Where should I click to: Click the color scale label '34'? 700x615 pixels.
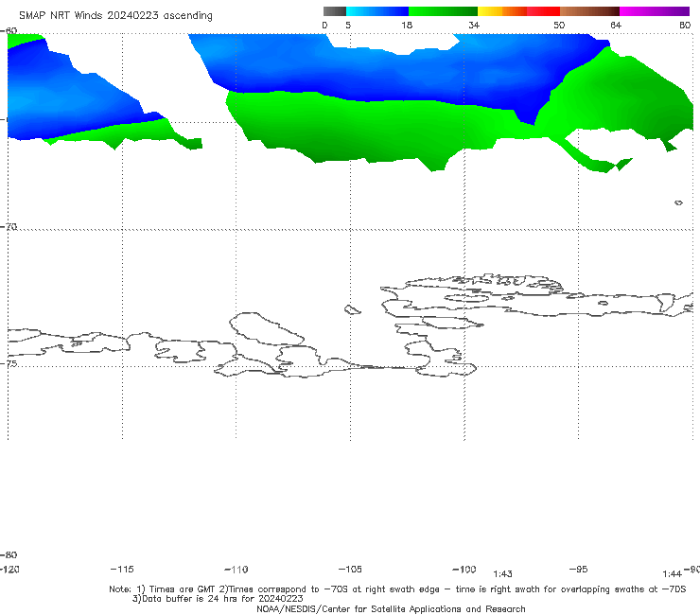(474, 25)
